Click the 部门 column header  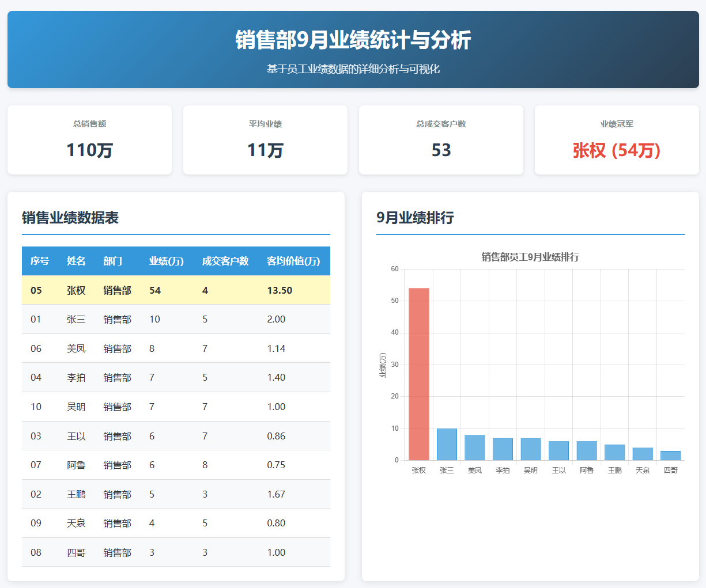[x=113, y=261]
